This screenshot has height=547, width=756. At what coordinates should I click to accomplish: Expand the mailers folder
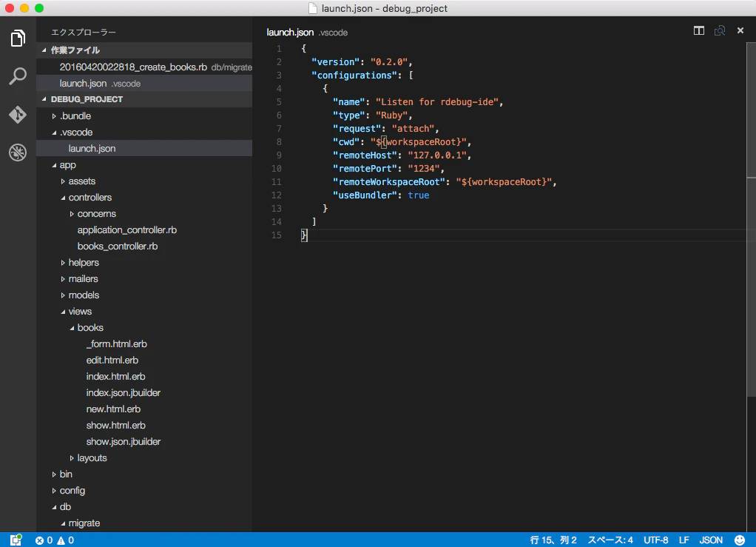pos(63,279)
